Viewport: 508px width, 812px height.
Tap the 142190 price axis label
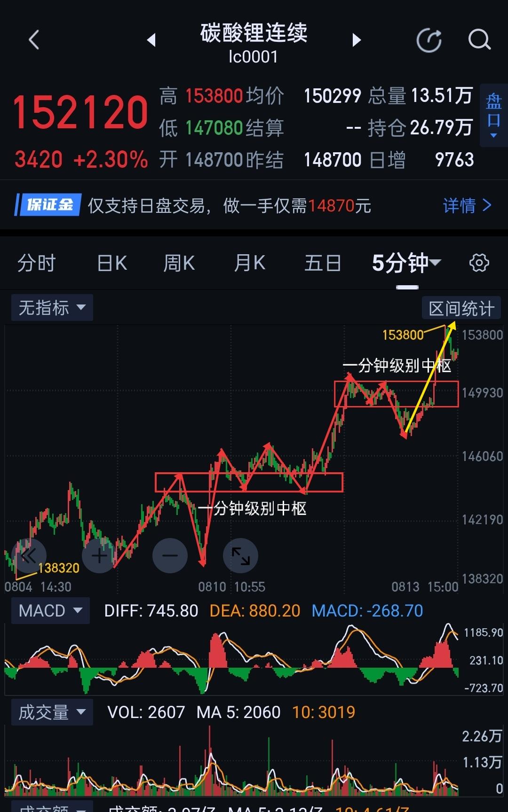[x=483, y=520]
